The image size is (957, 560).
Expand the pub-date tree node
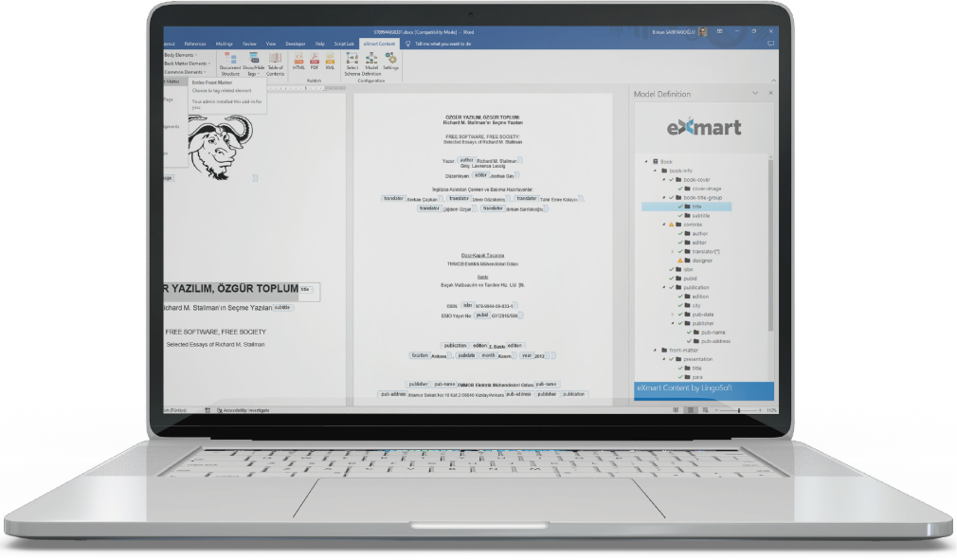[673, 315]
